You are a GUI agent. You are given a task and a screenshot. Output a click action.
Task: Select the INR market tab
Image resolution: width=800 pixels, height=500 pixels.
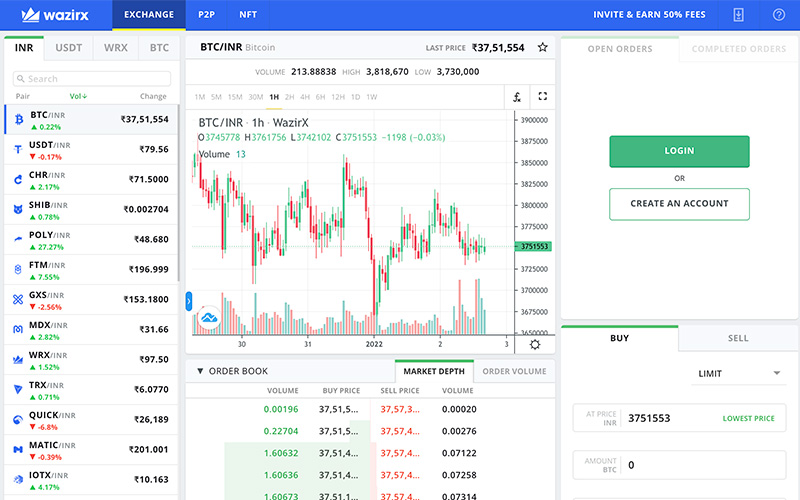tap(24, 48)
